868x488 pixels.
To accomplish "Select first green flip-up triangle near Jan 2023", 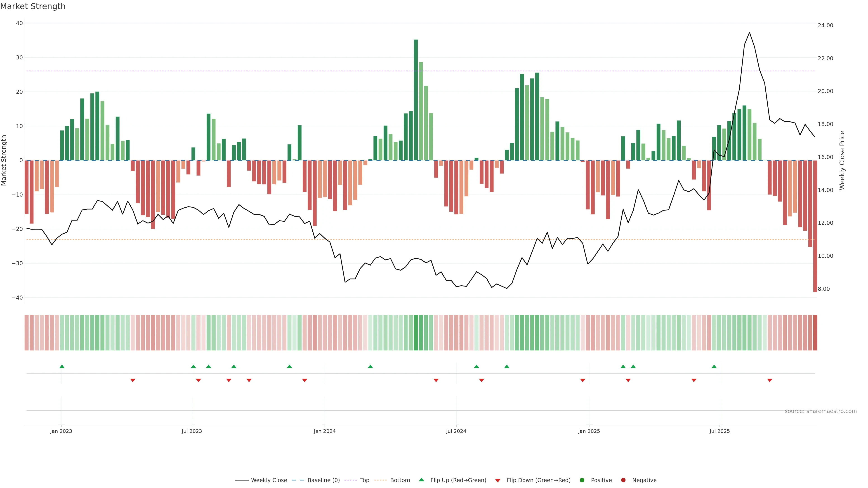I will 62,366.
